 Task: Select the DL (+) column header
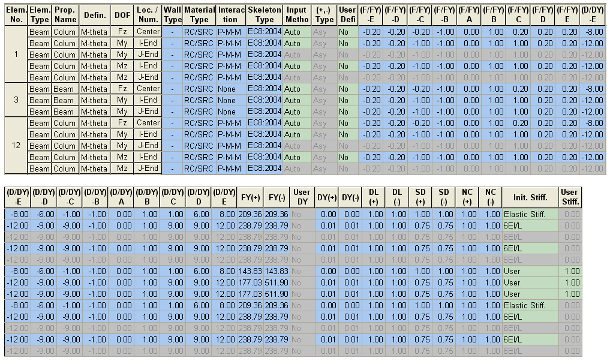[373, 197]
